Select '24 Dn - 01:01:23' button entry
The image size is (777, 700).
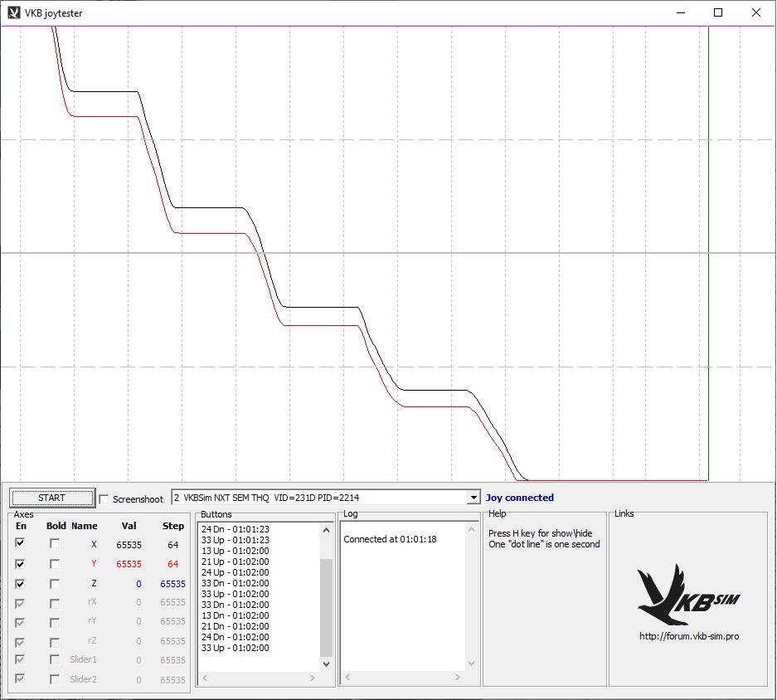click(x=236, y=529)
